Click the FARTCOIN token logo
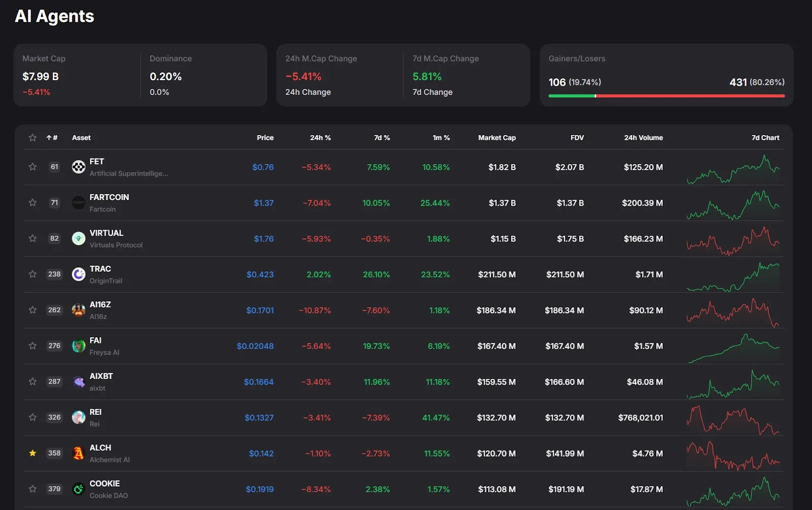This screenshot has width=812, height=510. click(x=78, y=203)
